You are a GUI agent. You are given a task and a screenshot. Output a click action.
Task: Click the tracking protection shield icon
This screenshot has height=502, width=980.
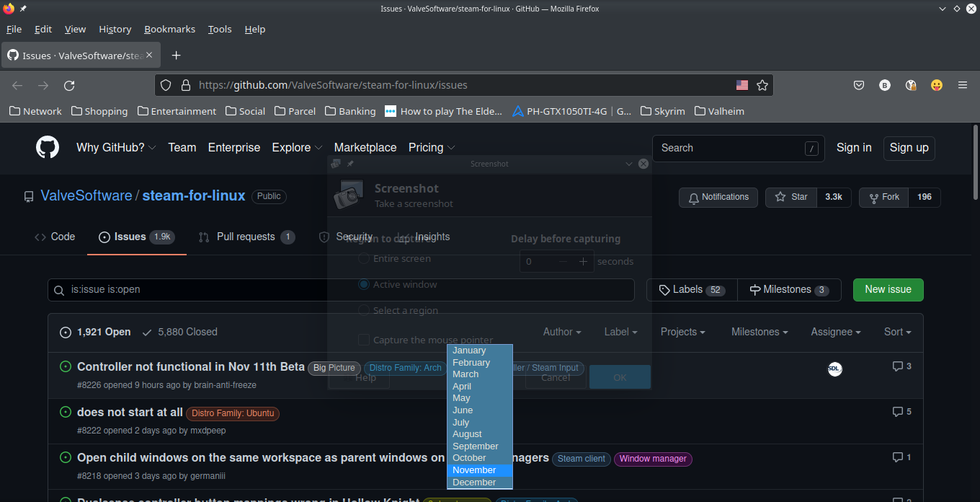tap(166, 85)
